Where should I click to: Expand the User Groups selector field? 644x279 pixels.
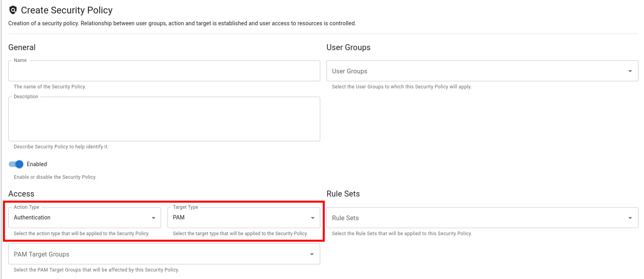(x=474, y=71)
